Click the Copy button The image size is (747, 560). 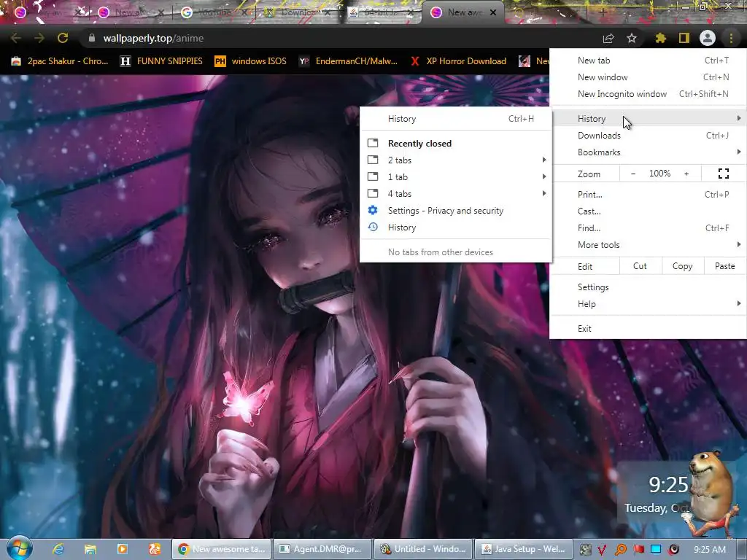[x=682, y=266]
